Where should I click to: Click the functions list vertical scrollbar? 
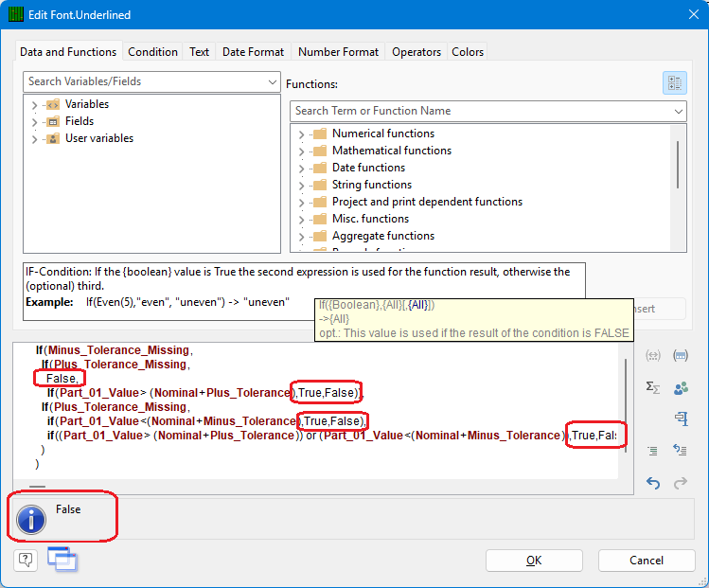(x=678, y=165)
